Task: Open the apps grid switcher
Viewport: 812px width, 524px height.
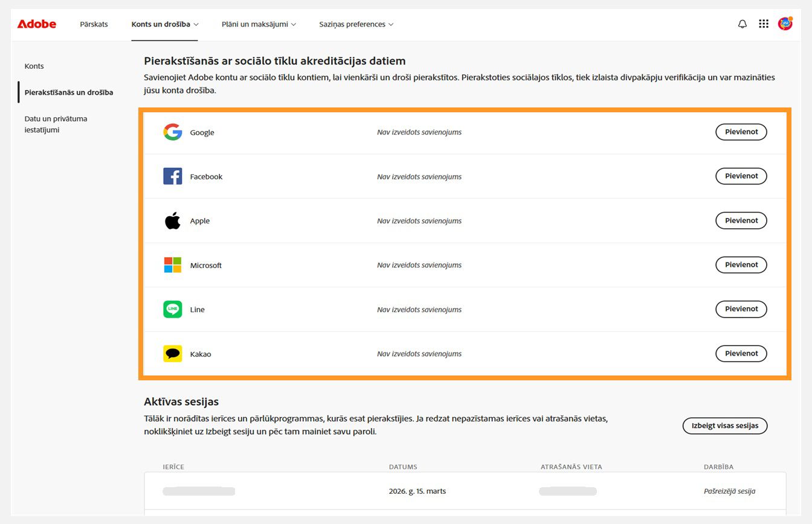Action: (x=764, y=24)
